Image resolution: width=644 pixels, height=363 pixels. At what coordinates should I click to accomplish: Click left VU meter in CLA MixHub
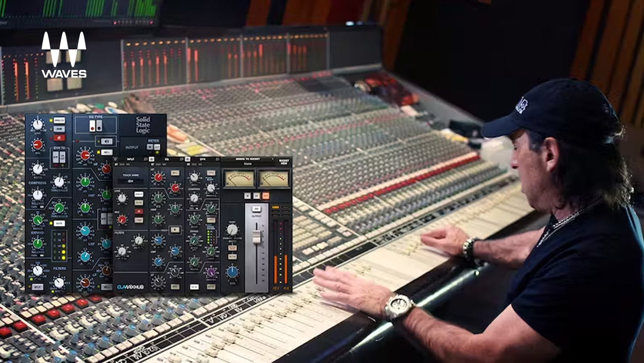pyautogui.click(x=239, y=179)
